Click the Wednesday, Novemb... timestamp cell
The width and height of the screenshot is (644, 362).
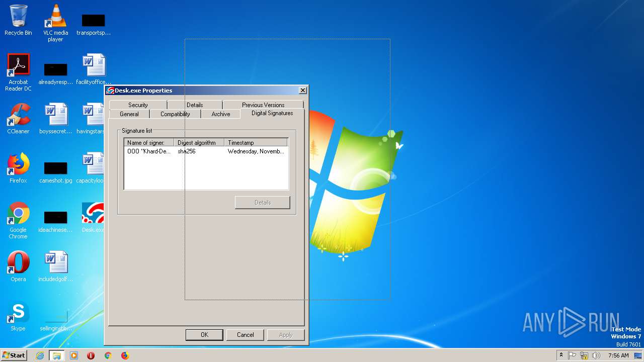[x=256, y=151]
